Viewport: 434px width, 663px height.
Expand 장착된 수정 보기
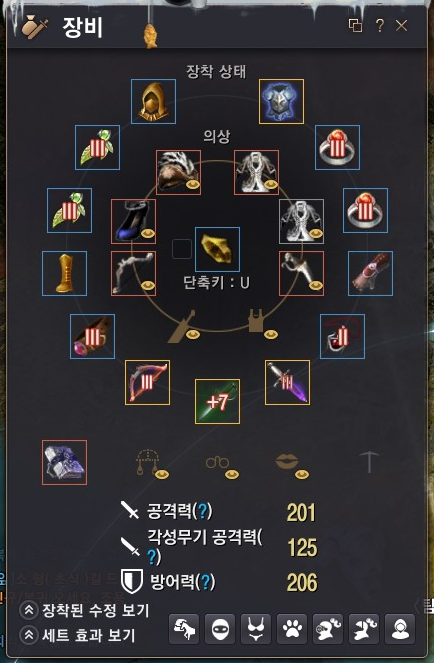point(85,610)
